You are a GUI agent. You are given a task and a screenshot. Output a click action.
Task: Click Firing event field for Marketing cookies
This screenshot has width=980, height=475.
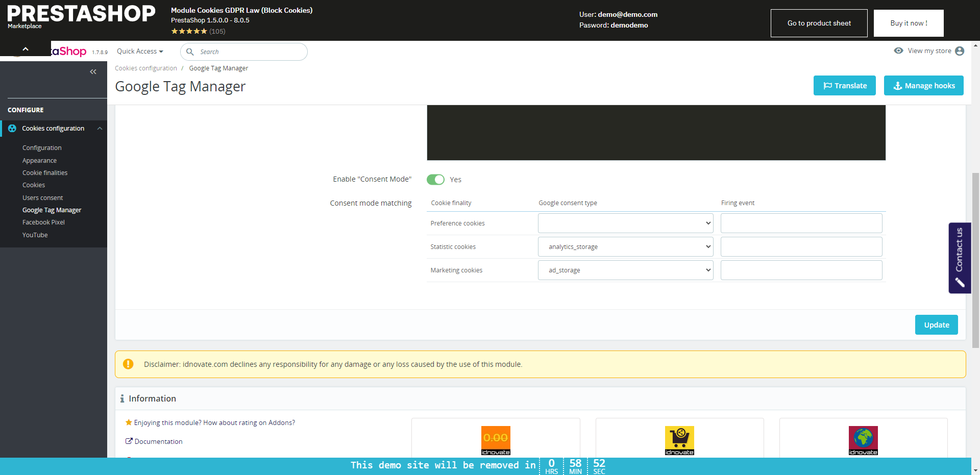click(x=801, y=270)
